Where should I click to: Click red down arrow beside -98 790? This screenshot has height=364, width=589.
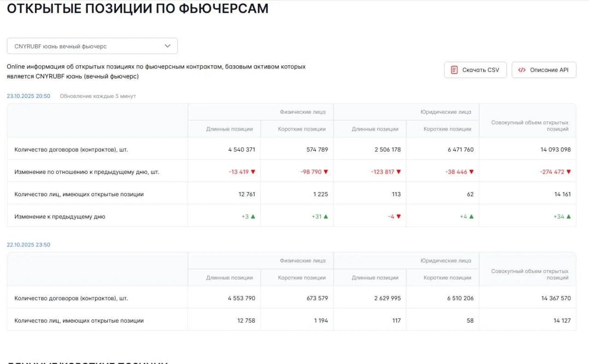pos(326,172)
